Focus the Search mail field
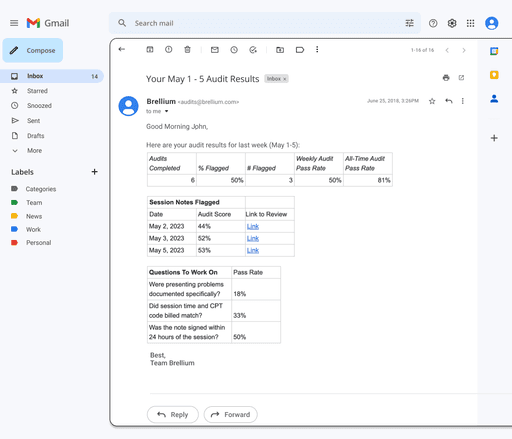This screenshot has height=439, width=512. [x=265, y=23]
